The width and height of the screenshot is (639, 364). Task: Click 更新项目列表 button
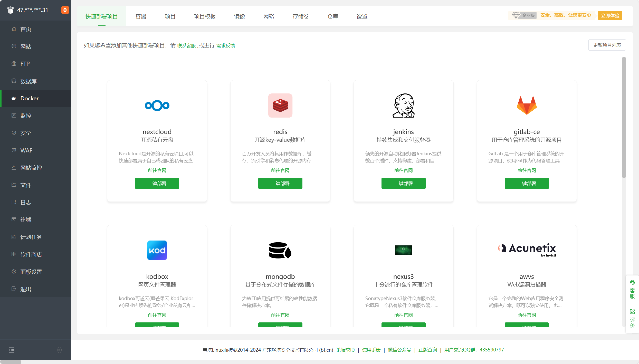click(x=607, y=45)
